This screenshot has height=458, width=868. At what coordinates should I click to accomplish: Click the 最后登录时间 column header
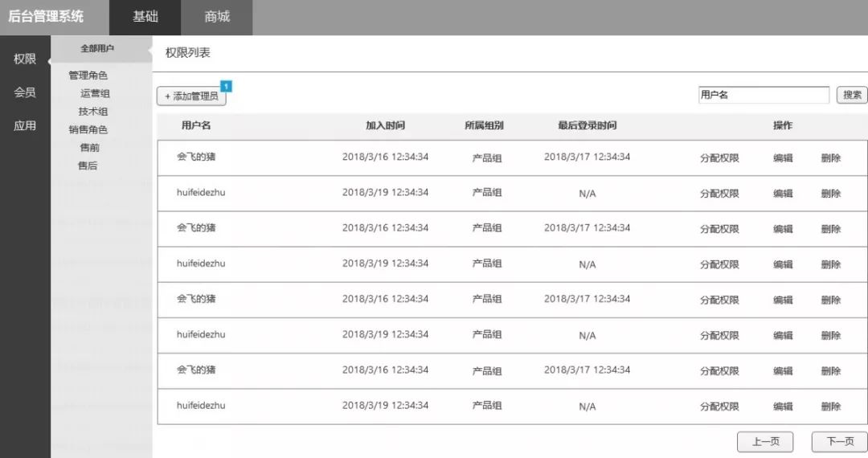tap(587, 125)
